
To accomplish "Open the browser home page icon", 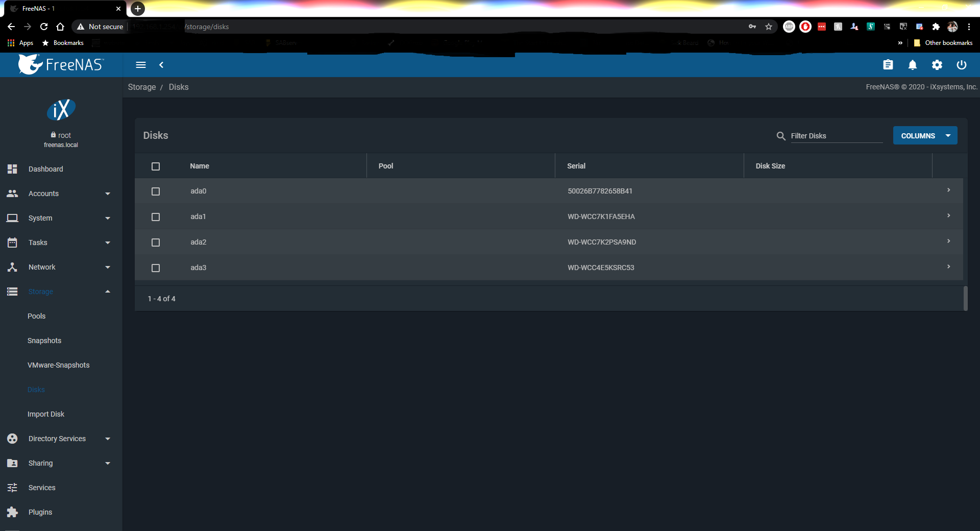I will tap(60, 27).
